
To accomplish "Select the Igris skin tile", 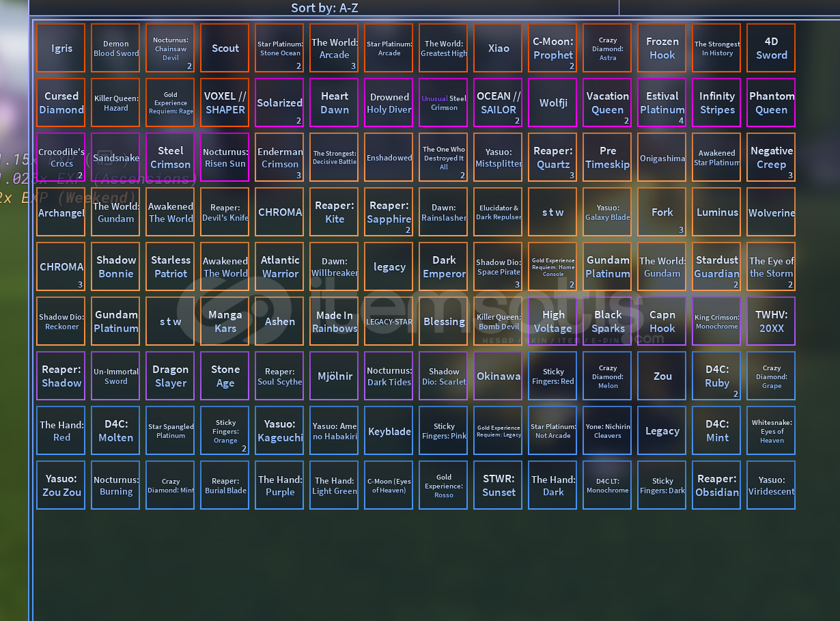I will pyautogui.click(x=61, y=49).
